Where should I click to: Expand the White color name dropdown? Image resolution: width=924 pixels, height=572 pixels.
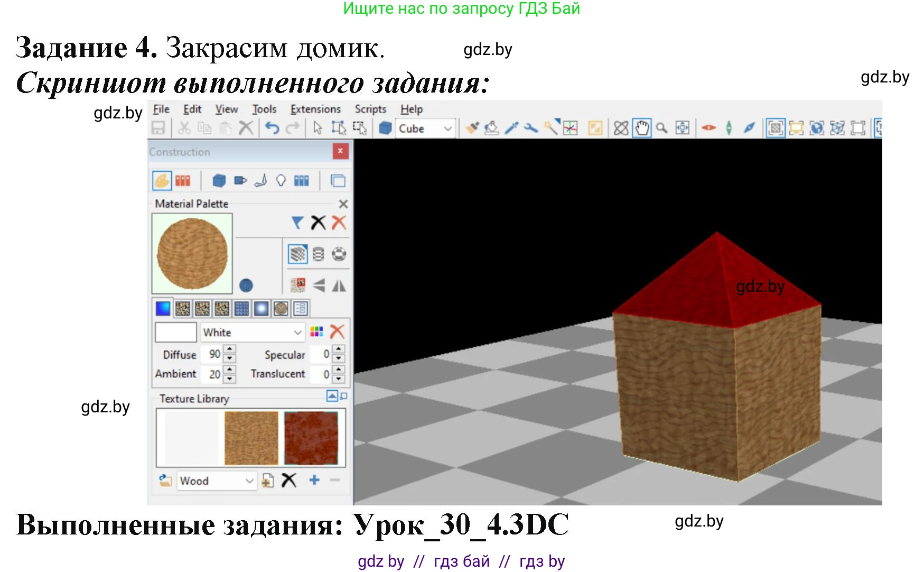pos(297,333)
